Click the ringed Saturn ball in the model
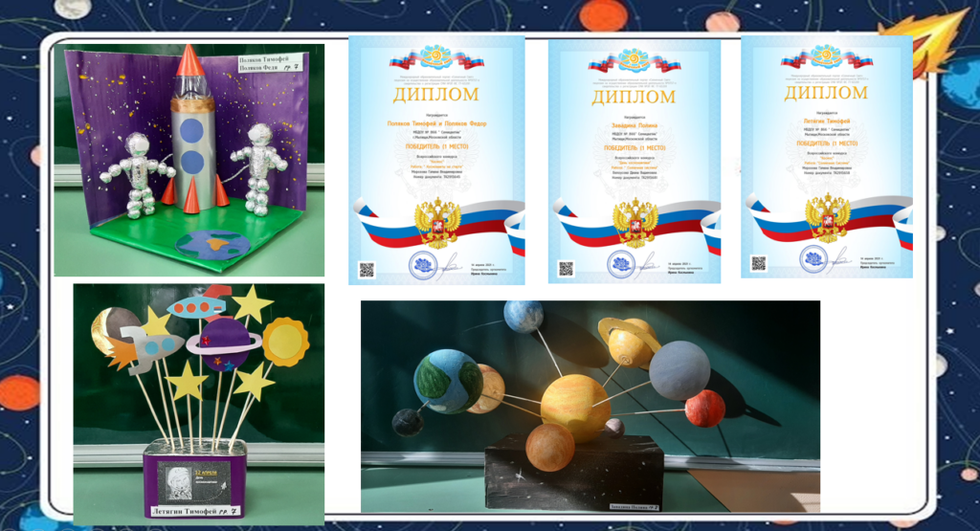Image resolution: width=980 pixels, height=531 pixels. [x=629, y=342]
